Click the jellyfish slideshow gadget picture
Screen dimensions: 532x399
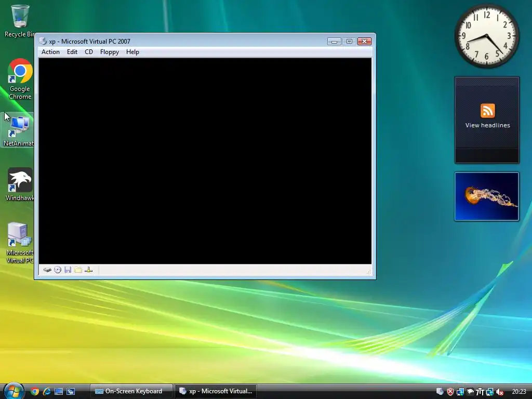coord(486,196)
